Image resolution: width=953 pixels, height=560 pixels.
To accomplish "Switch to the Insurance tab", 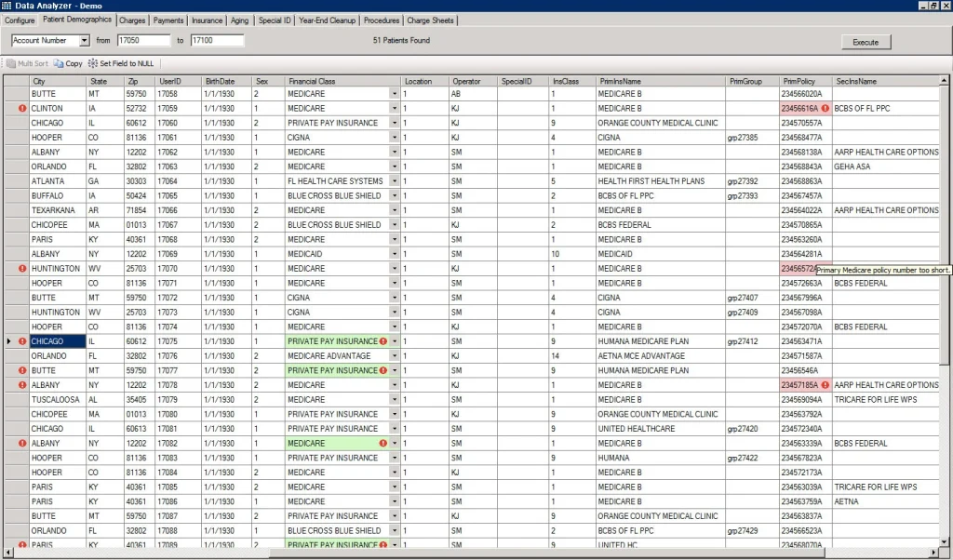I will click(x=208, y=20).
